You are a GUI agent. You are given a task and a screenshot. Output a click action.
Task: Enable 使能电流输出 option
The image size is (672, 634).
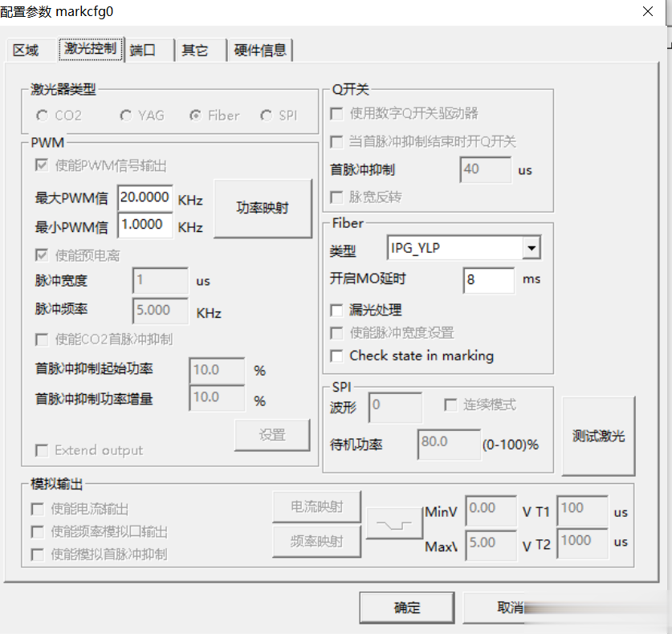[x=35, y=507]
